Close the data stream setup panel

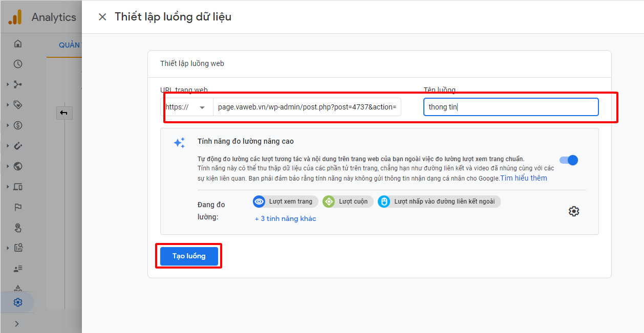pyautogui.click(x=102, y=17)
